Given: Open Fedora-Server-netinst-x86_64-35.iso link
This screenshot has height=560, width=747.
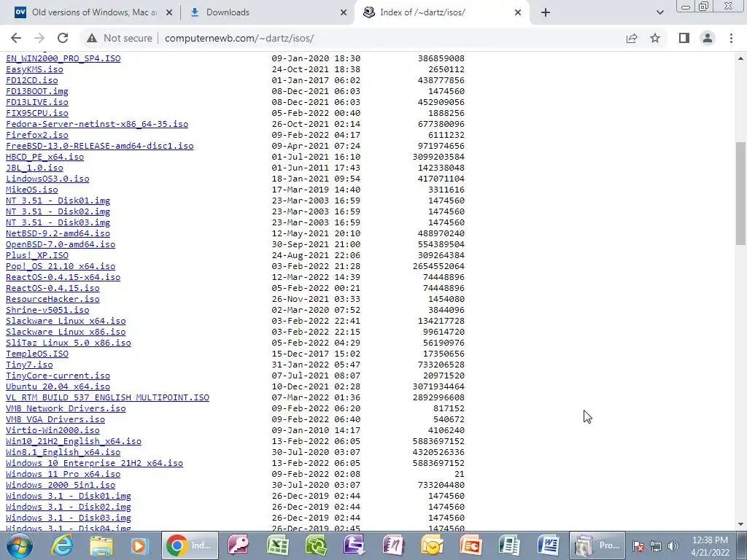Looking at the screenshot, I should click(x=97, y=124).
